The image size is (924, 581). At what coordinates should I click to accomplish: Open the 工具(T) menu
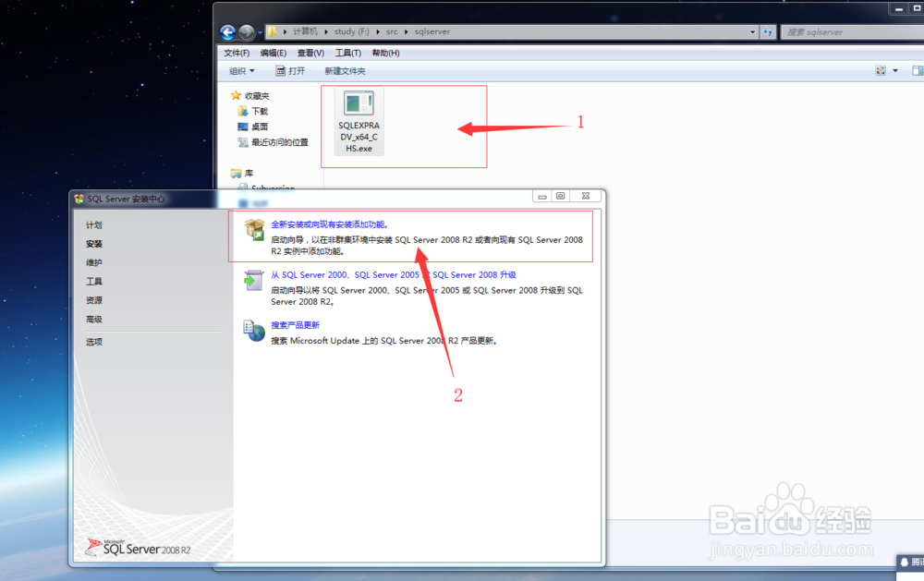347,53
